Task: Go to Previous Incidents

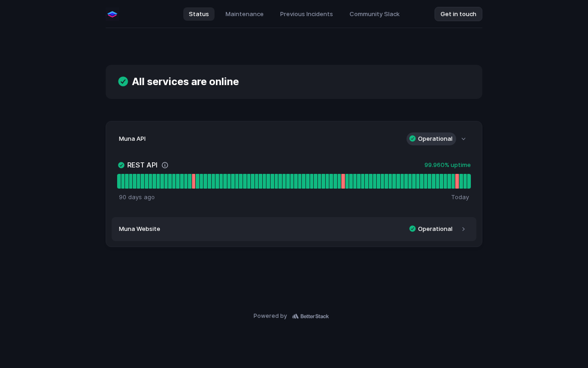Action: (306, 14)
